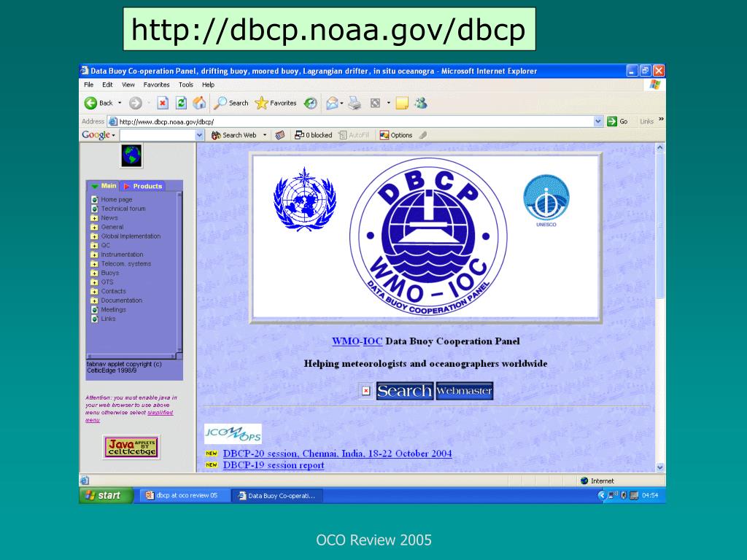This screenshot has width=747, height=560.
Task: Open the Edit menu
Action: [x=107, y=85]
